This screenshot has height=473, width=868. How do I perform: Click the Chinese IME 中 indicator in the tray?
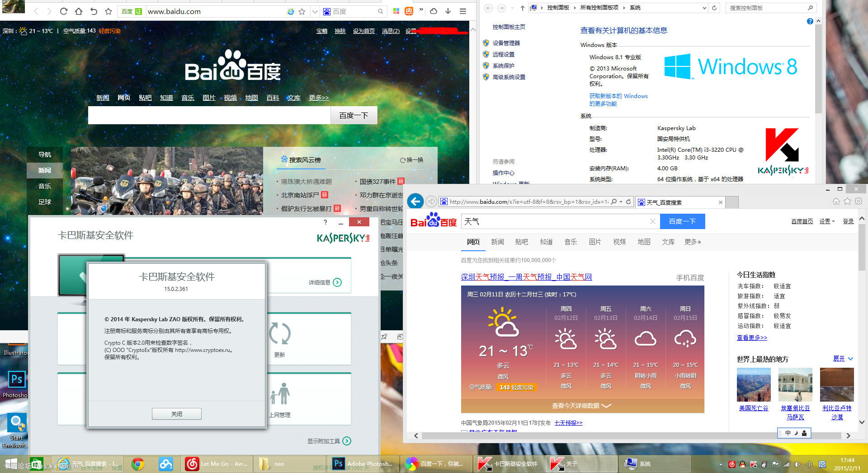click(x=809, y=464)
